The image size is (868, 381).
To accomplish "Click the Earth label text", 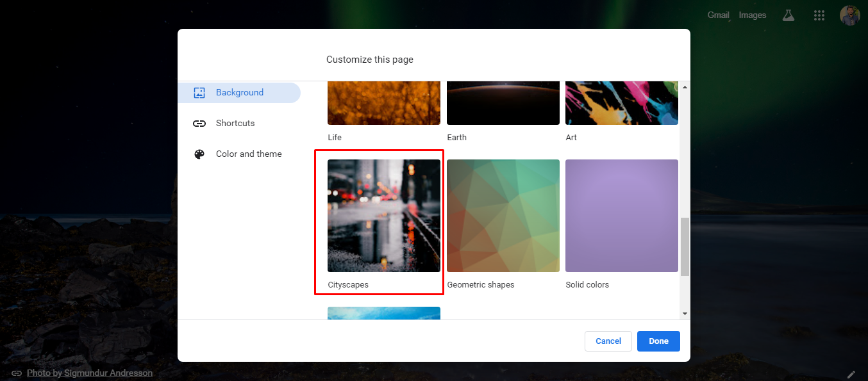I will point(457,138).
